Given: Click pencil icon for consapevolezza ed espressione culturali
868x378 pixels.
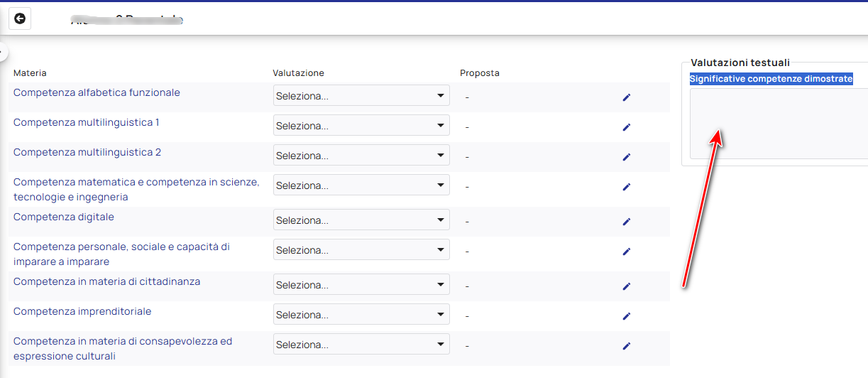Looking at the screenshot, I should [626, 346].
